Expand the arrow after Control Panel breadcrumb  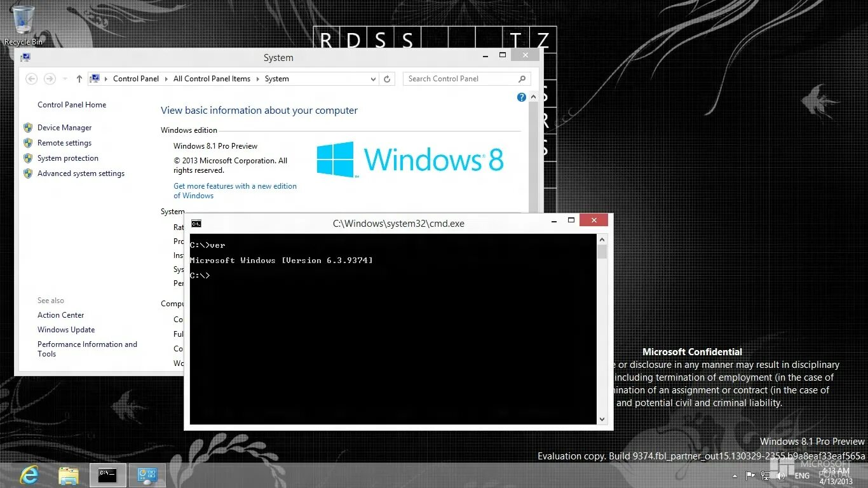tap(166, 79)
